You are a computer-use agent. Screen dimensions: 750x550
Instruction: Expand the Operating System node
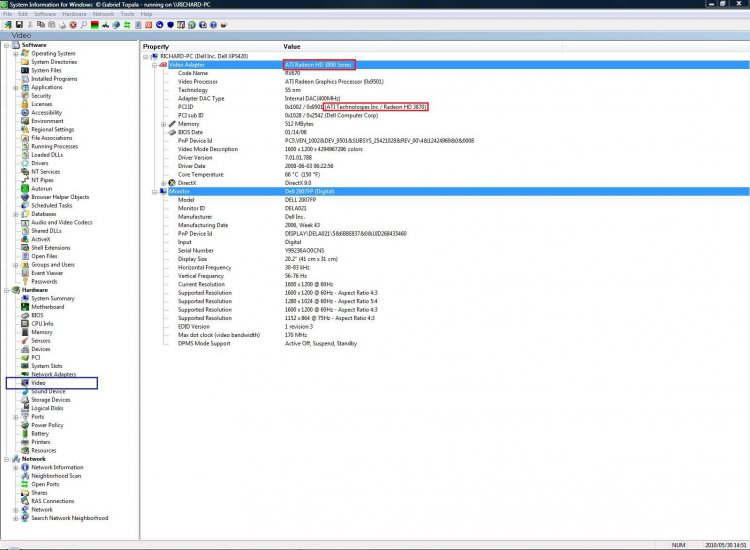pyautogui.click(x=16, y=54)
